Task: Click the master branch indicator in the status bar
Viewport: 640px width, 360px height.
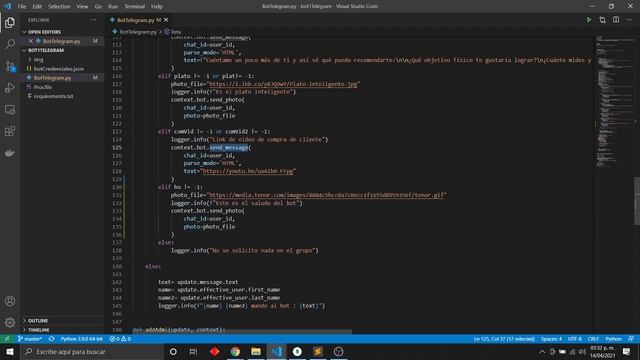Action: 30,339
